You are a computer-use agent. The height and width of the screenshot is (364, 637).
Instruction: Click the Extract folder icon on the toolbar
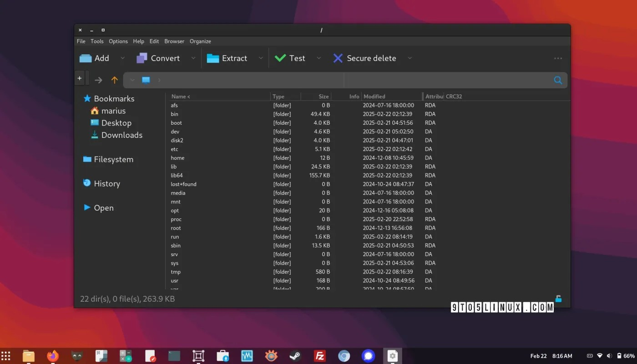212,58
